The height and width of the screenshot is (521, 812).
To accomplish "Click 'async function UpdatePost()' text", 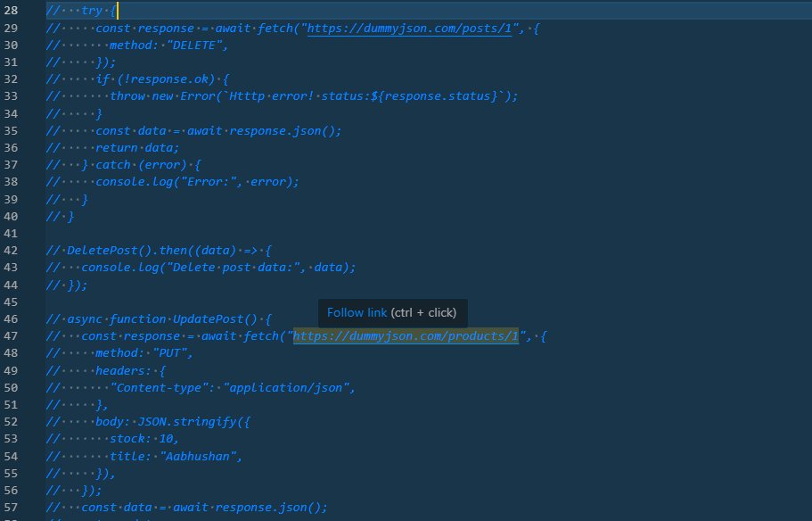I will [x=162, y=318].
